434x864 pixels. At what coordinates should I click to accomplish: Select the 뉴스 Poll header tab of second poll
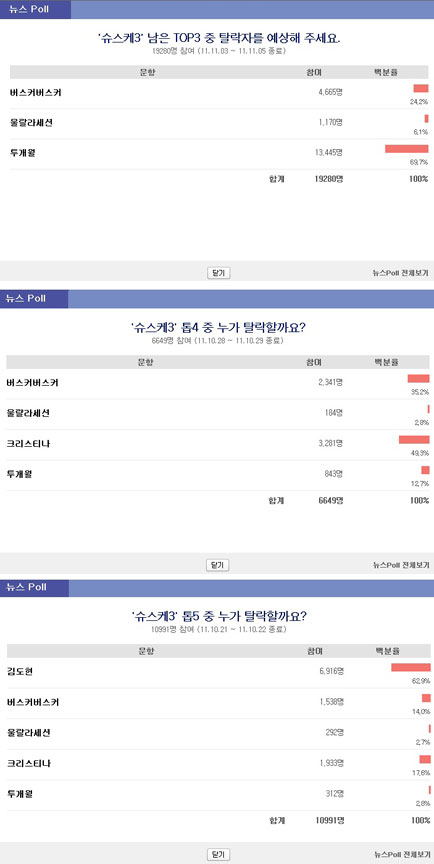[x=34, y=299]
